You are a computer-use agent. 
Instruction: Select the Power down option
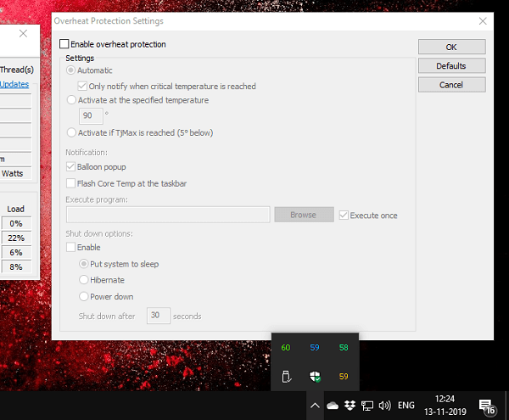pyautogui.click(x=84, y=296)
